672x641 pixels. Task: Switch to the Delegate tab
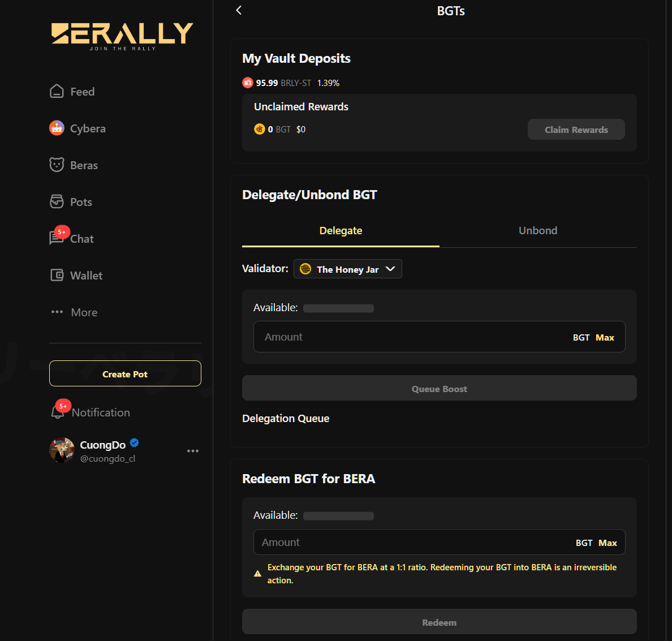click(x=341, y=231)
